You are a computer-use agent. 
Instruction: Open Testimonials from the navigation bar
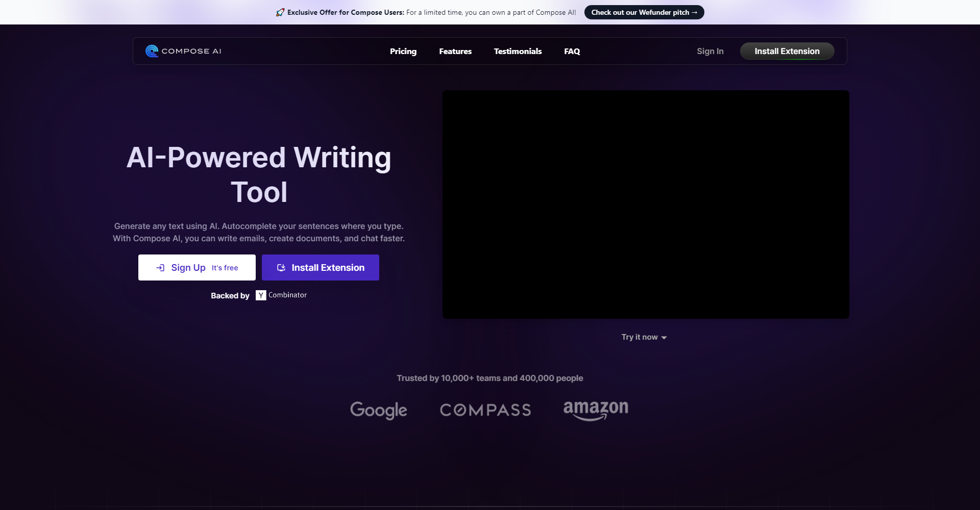pos(518,51)
